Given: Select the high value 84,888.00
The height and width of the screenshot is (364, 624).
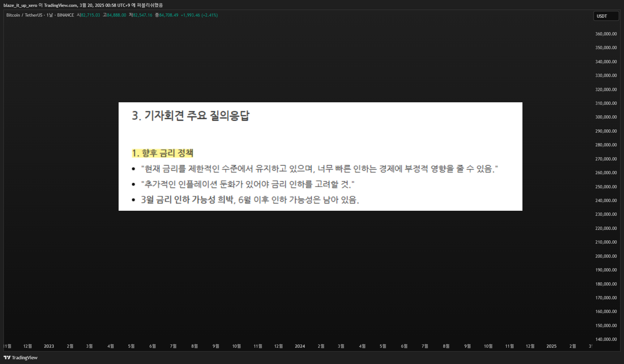Looking at the screenshot, I should click(116, 15).
